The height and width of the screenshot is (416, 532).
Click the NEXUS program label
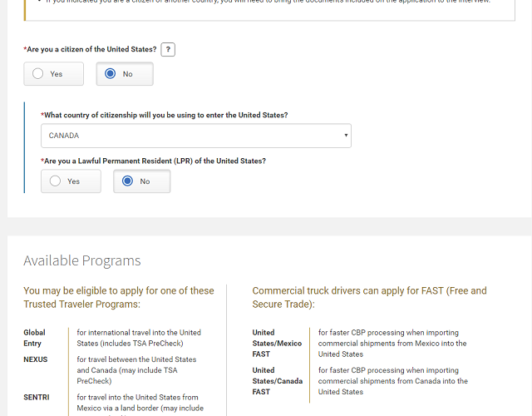point(36,359)
